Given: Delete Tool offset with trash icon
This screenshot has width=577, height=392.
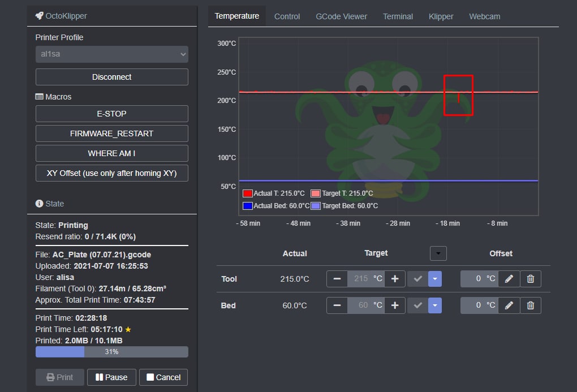Looking at the screenshot, I should pos(530,279).
